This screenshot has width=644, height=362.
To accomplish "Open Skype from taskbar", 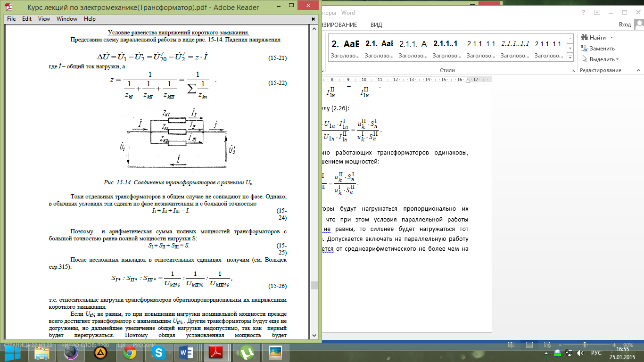I will point(158,353).
